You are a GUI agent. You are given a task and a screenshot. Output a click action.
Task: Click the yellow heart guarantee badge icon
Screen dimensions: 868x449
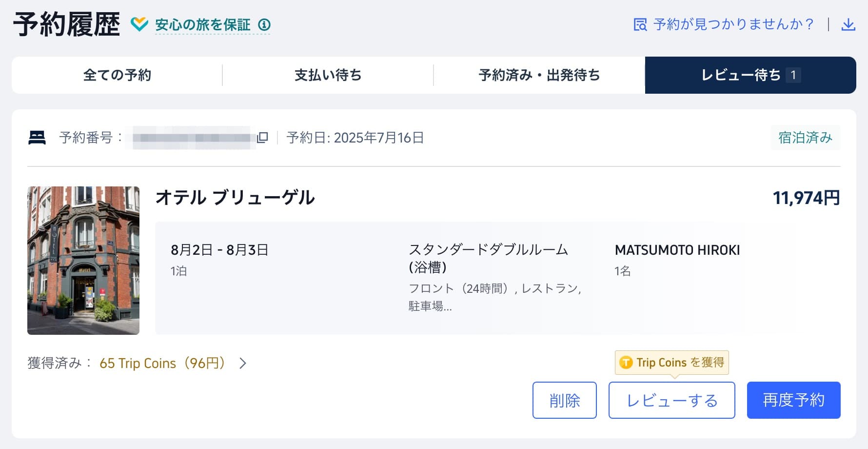(139, 24)
